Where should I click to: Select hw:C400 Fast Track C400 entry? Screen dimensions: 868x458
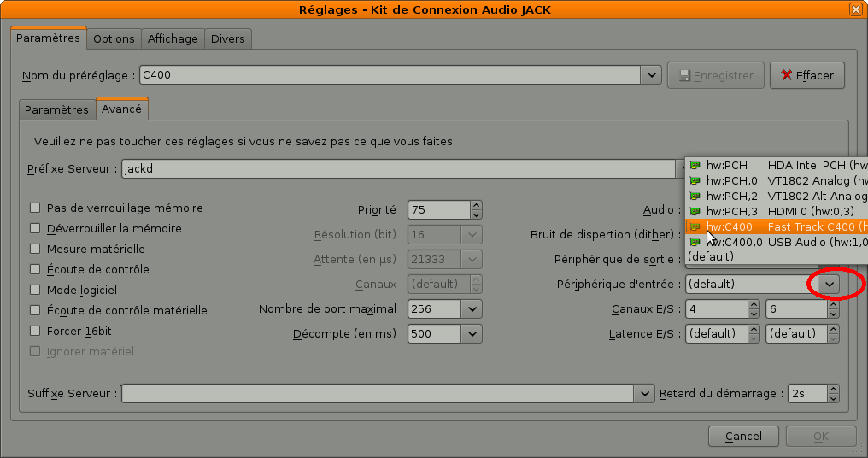pyautogui.click(x=777, y=226)
